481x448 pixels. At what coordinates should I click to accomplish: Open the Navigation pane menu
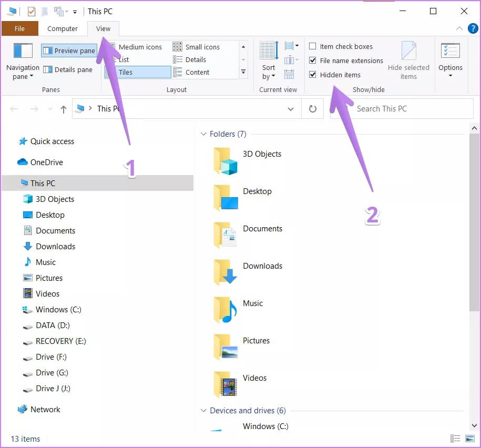tap(23, 62)
